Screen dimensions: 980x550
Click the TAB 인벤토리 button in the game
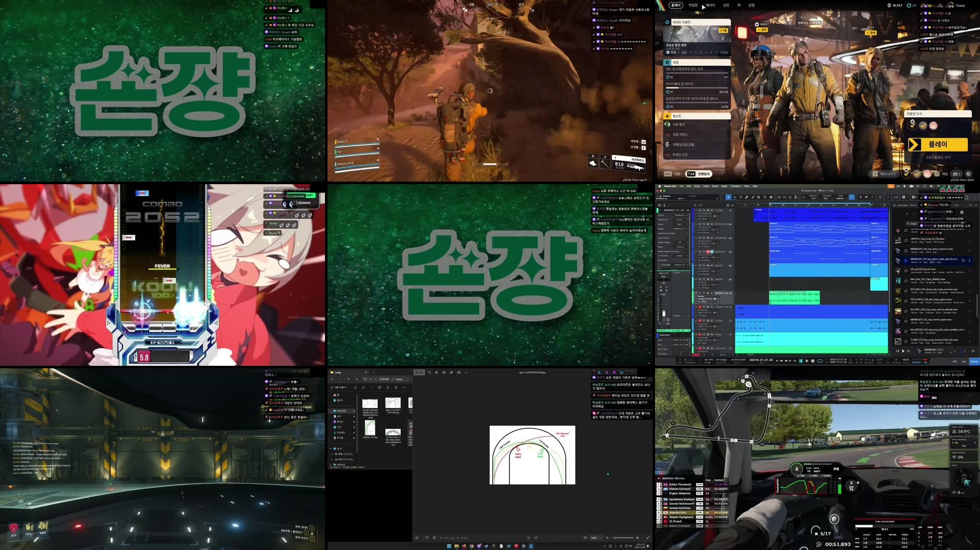(699, 174)
